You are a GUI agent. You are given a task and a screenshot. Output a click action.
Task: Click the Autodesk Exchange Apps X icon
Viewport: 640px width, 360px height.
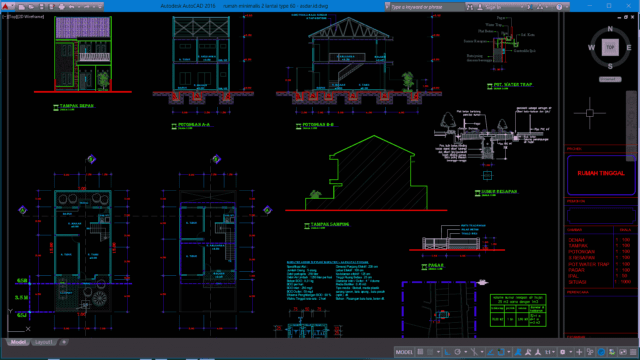click(x=529, y=7)
